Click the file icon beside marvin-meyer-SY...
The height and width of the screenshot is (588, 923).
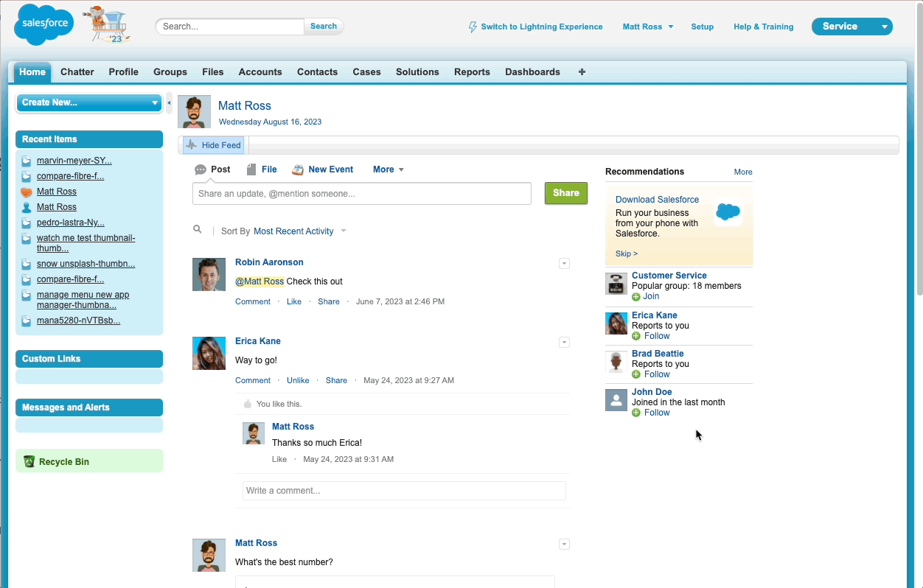tap(27, 161)
